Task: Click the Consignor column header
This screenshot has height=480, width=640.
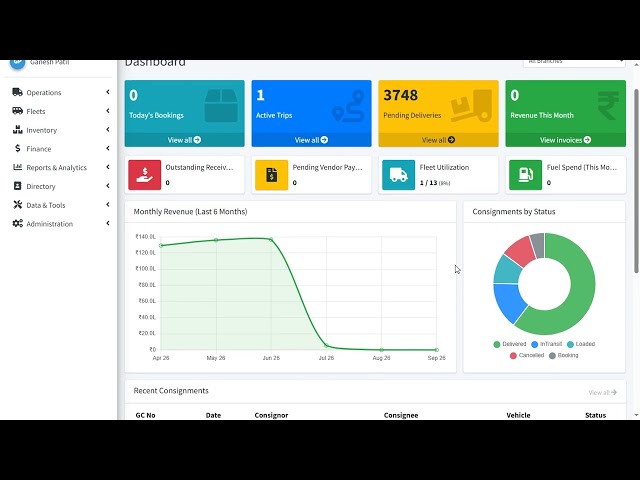Action: pyautogui.click(x=271, y=415)
